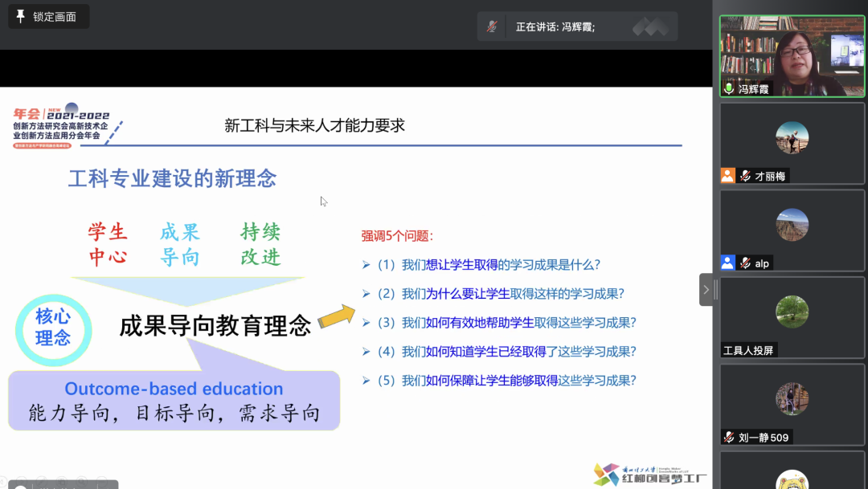
Task: Select 冯辉霞's video tile in the sidebar
Action: tap(792, 56)
